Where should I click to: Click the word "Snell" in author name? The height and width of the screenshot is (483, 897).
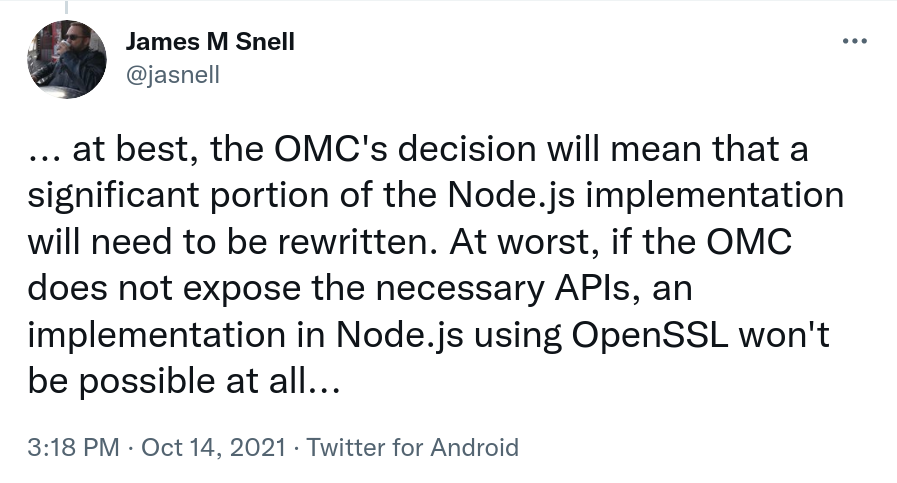[265, 42]
